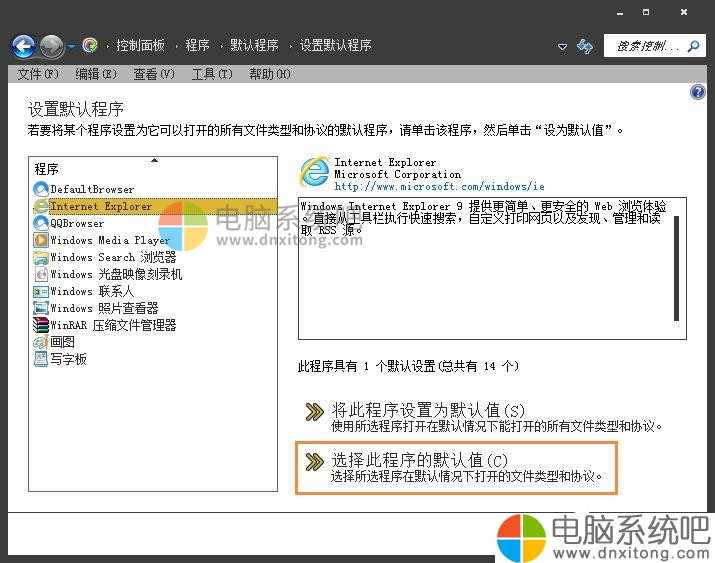This screenshot has width=715, height=563.
Task: Select the QQBrowser icon in list
Action: (41, 223)
